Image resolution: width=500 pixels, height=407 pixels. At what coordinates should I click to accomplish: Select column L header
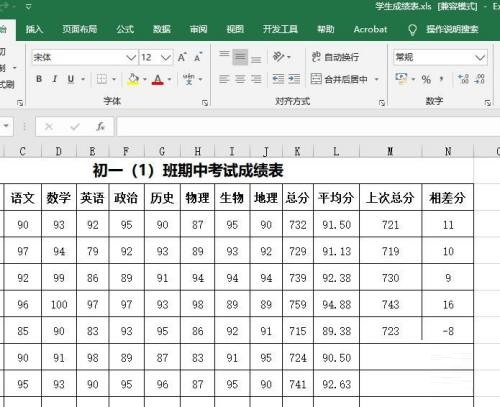tap(336, 152)
